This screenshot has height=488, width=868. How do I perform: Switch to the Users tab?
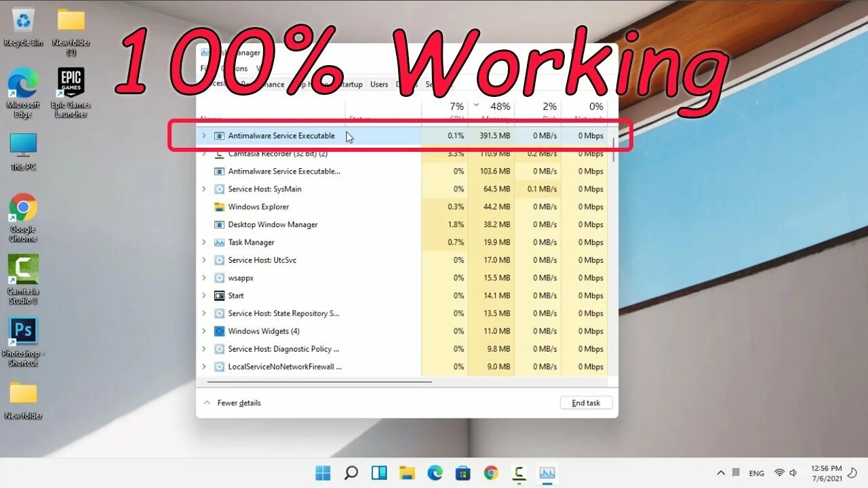pyautogui.click(x=379, y=85)
